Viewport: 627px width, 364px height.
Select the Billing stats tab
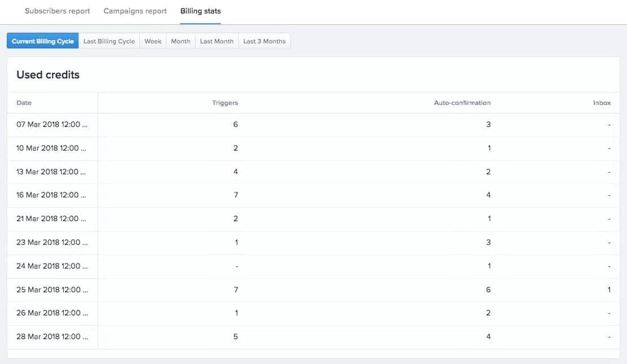(201, 11)
